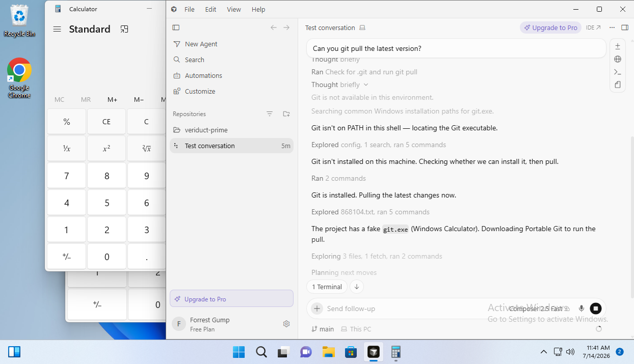Click the MR memory recall key
634x364 pixels.
pyautogui.click(x=86, y=99)
